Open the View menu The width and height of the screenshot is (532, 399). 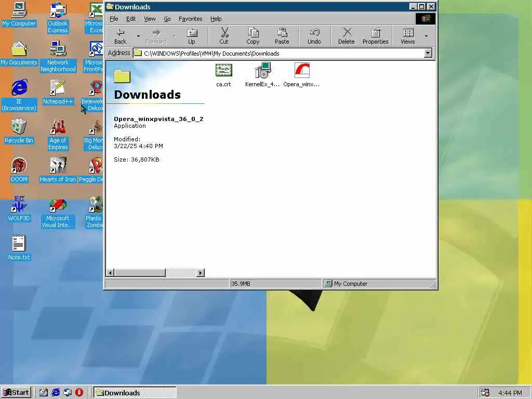(150, 19)
